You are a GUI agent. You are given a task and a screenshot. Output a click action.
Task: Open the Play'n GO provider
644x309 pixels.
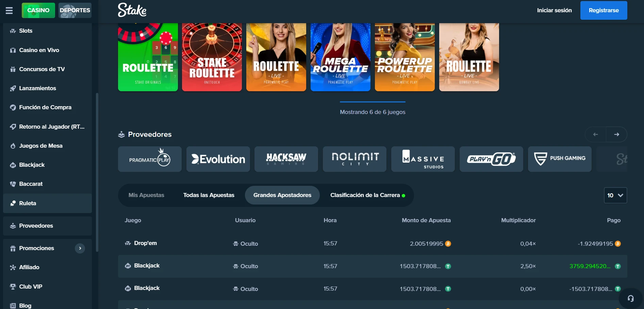pos(491,159)
